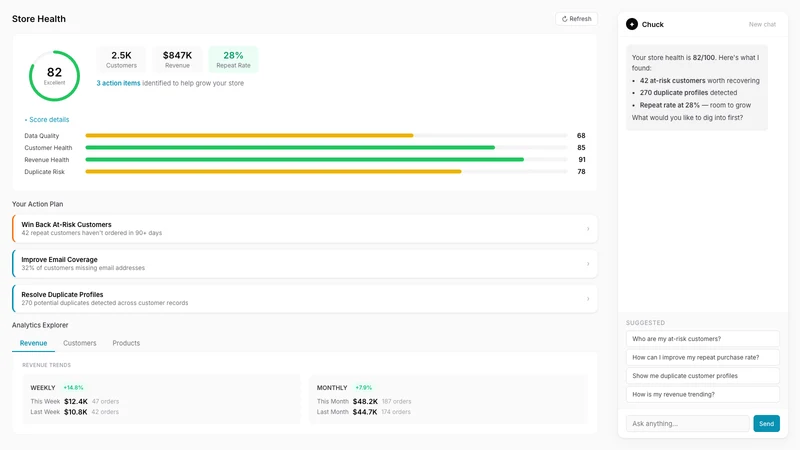Focus the Ask anything input field
This screenshot has height=450, width=800.
pos(687,423)
